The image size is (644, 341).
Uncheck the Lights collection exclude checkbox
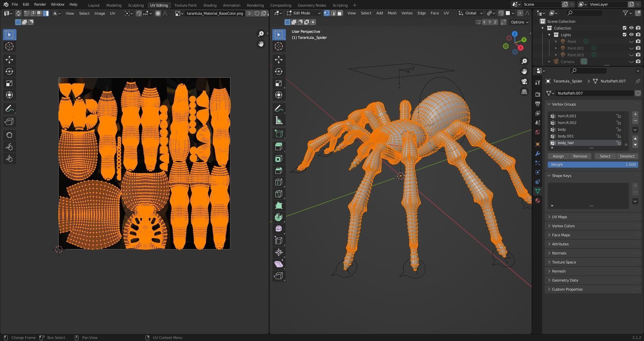tap(625, 35)
